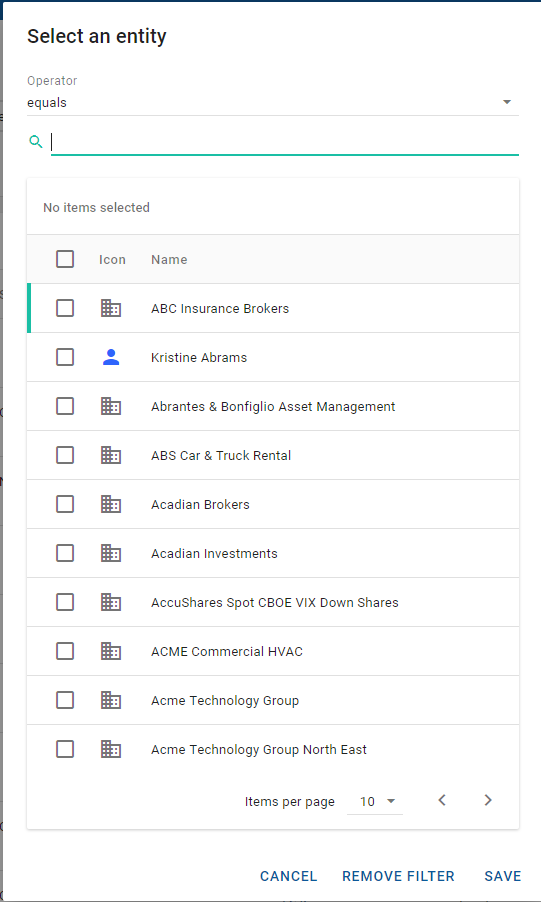Click the company icon for ACME Commercial HVAC

point(111,651)
